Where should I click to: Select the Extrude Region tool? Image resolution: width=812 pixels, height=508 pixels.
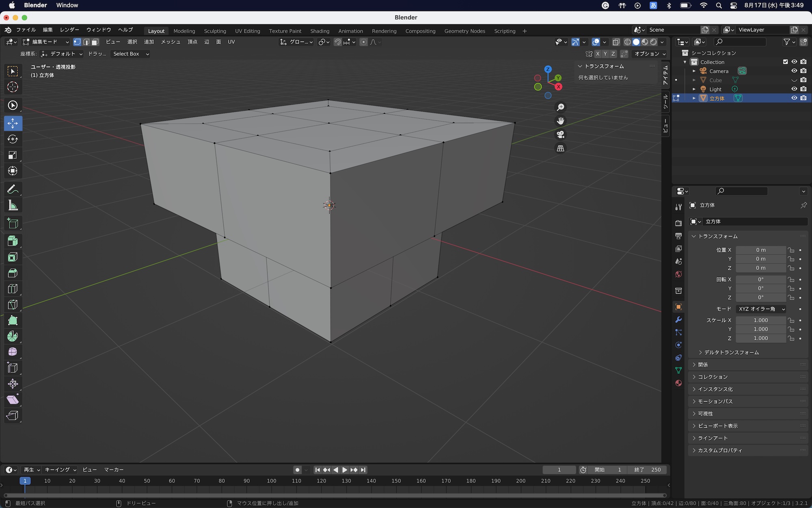(13, 241)
